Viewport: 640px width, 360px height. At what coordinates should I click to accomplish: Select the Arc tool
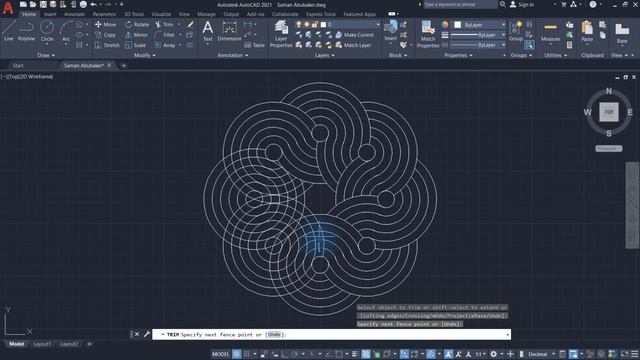pyautogui.click(x=66, y=31)
